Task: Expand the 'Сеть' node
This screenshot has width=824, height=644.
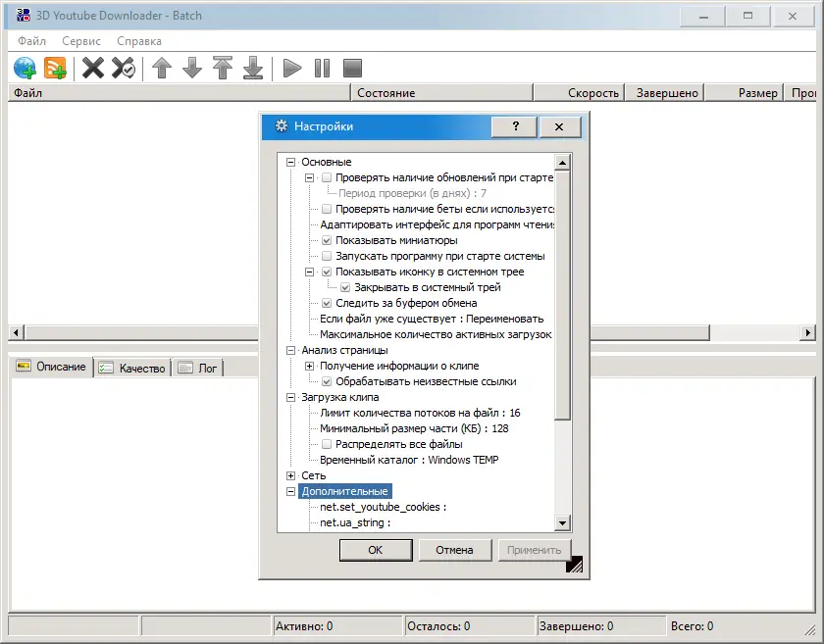Action: (290, 476)
